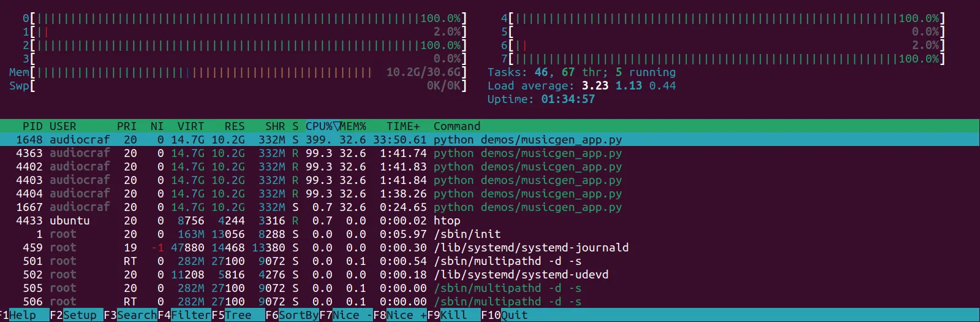
Task: Click F7 Nice - to lower niceness
Action: [x=346, y=315]
